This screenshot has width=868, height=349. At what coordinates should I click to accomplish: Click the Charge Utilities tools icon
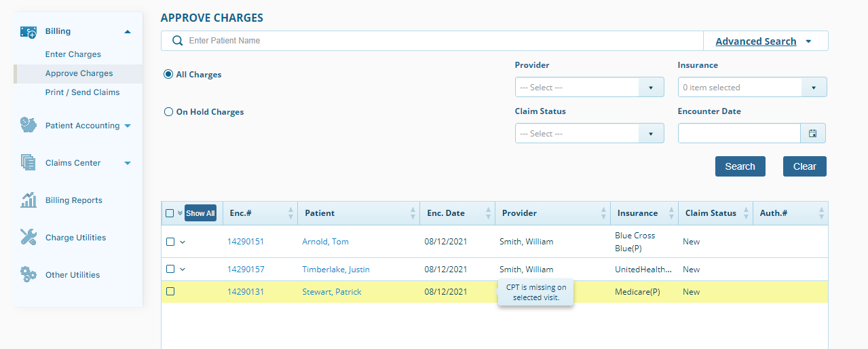tap(28, 238)
